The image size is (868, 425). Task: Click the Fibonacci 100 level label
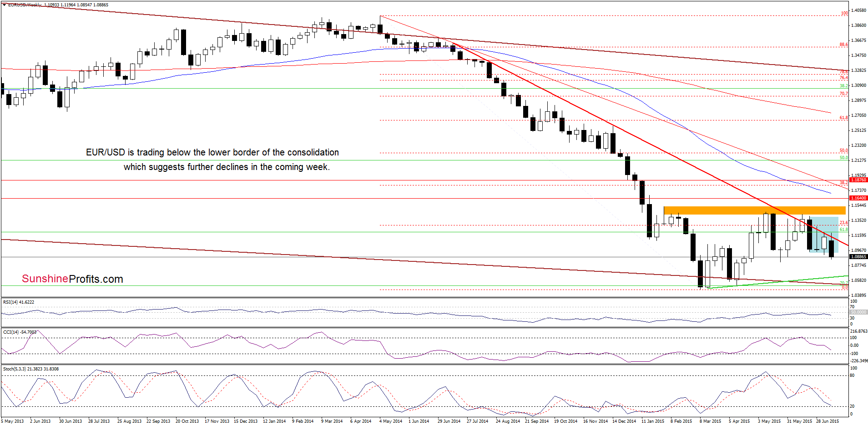coord(844,13)
